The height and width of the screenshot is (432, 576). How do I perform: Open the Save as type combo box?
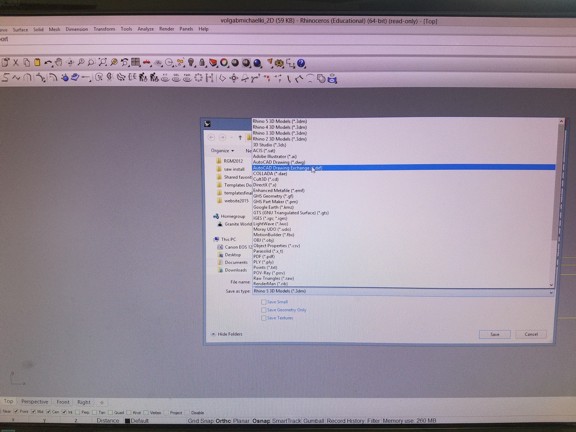point(402,291)
